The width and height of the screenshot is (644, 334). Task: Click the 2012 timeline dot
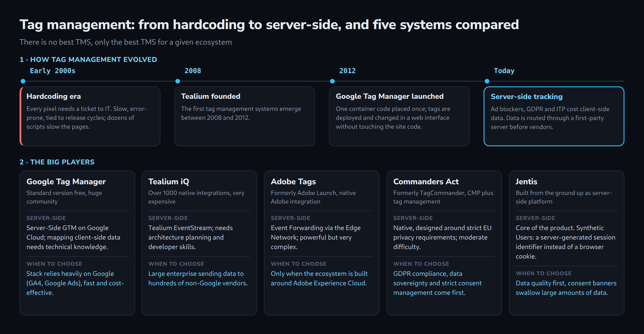(x=332, y=81)
